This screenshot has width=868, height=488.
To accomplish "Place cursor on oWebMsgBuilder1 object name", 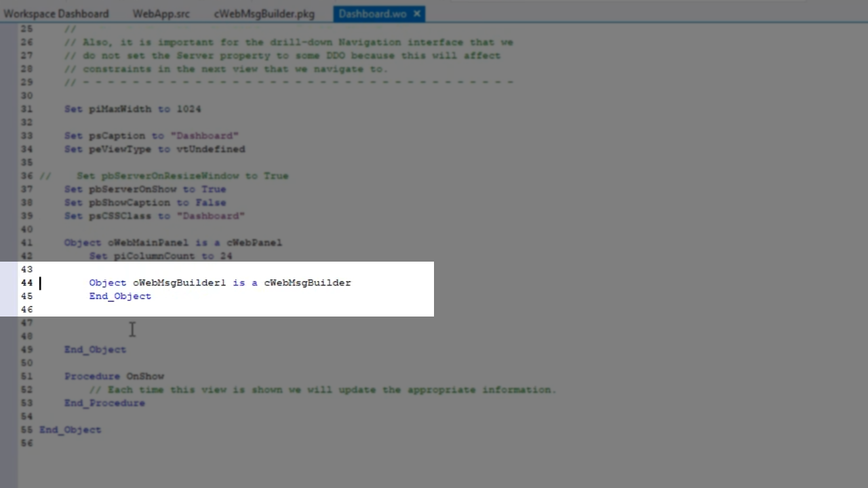I will [179, 283].
